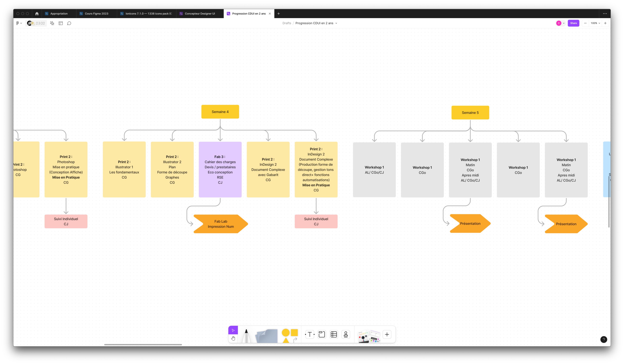Click the horizontal canvas scrollbar
The image size is (624, 364).
[x=143, y=344]
